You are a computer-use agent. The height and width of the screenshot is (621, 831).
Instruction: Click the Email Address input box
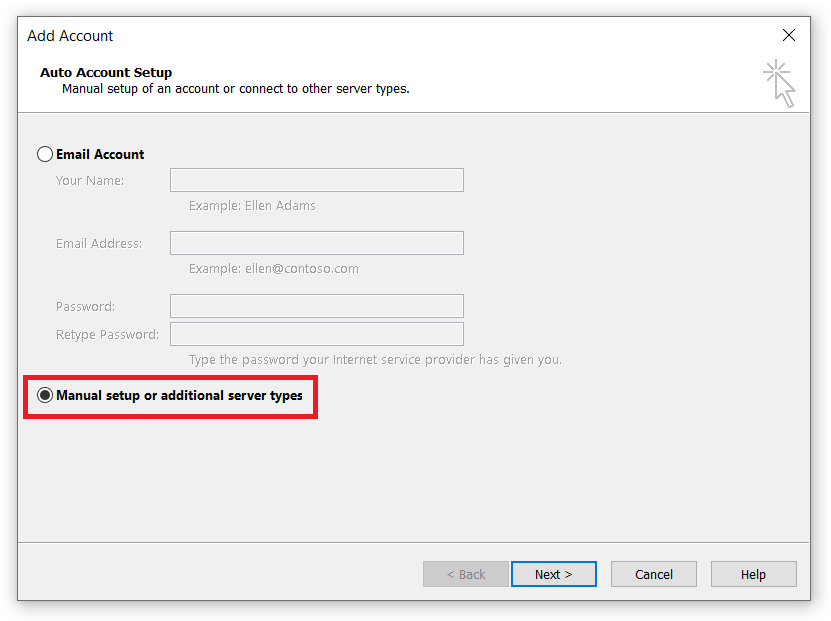pos(316,243)
